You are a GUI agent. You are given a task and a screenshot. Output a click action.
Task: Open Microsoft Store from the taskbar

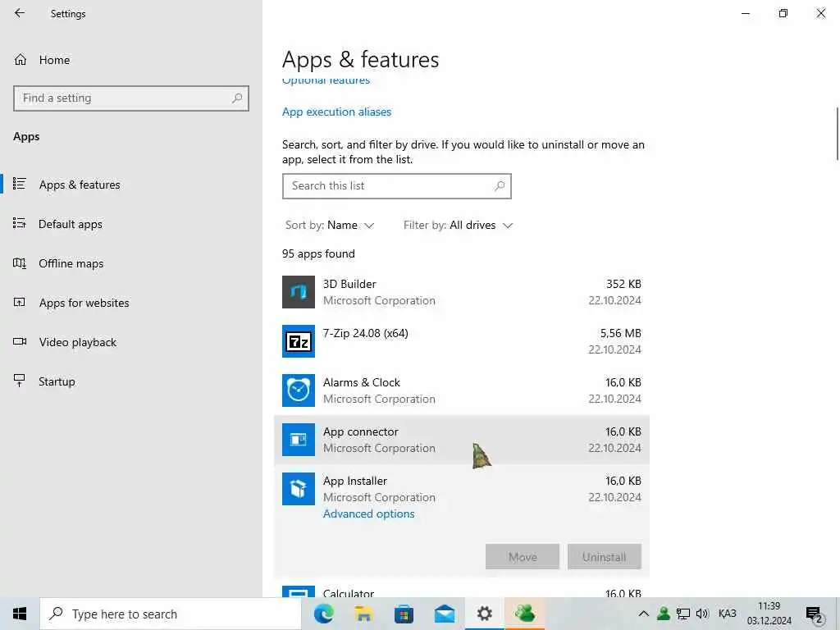404,614
